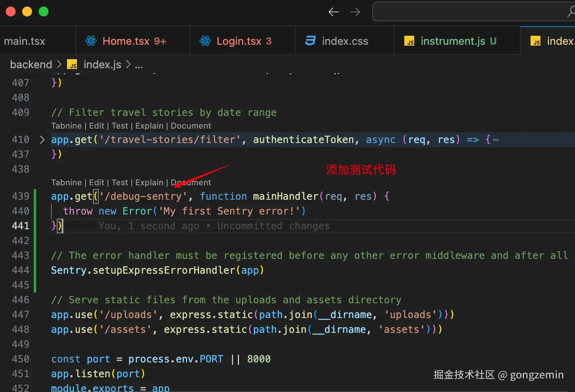Click the backend breadcrumb folder
Image resolution: width=575 pixels, height=392 pixels.
tap(31, 65)
